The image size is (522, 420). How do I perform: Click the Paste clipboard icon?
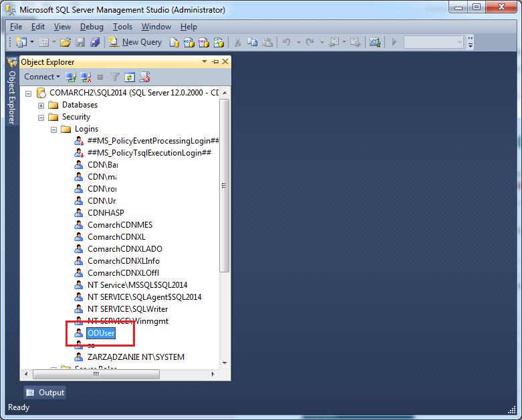point(267,42)
